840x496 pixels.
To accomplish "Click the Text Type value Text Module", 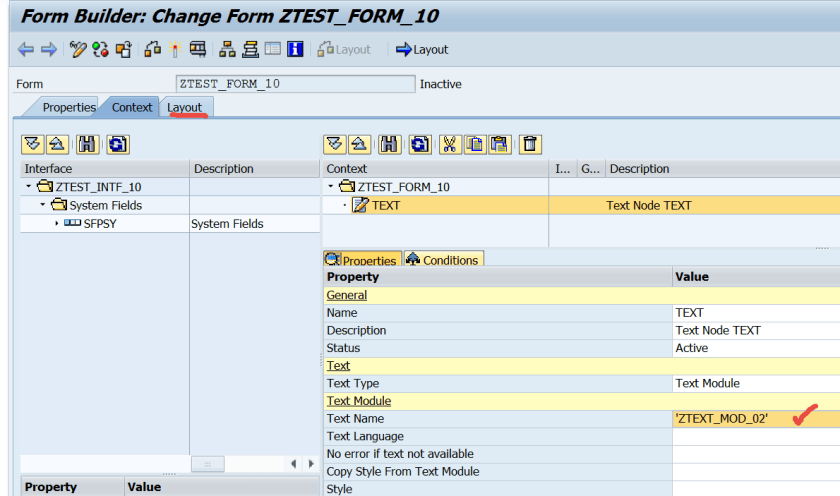I will (707, 384).
